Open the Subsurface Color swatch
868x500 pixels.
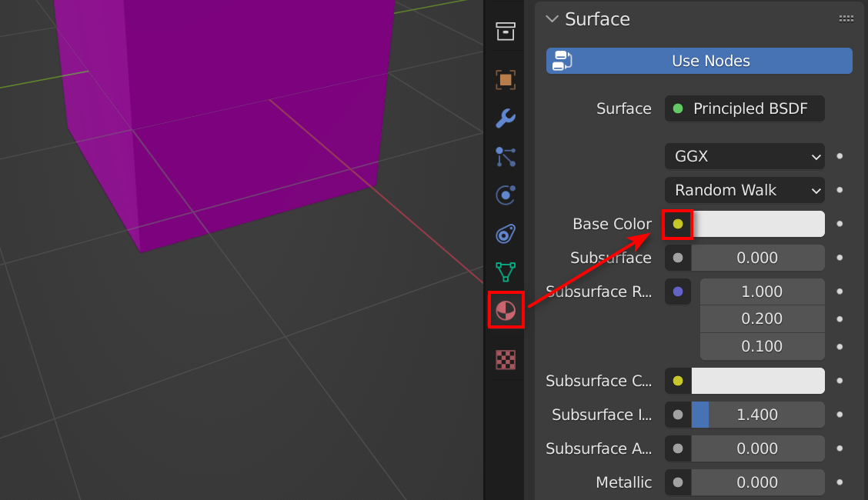(758, 381)
